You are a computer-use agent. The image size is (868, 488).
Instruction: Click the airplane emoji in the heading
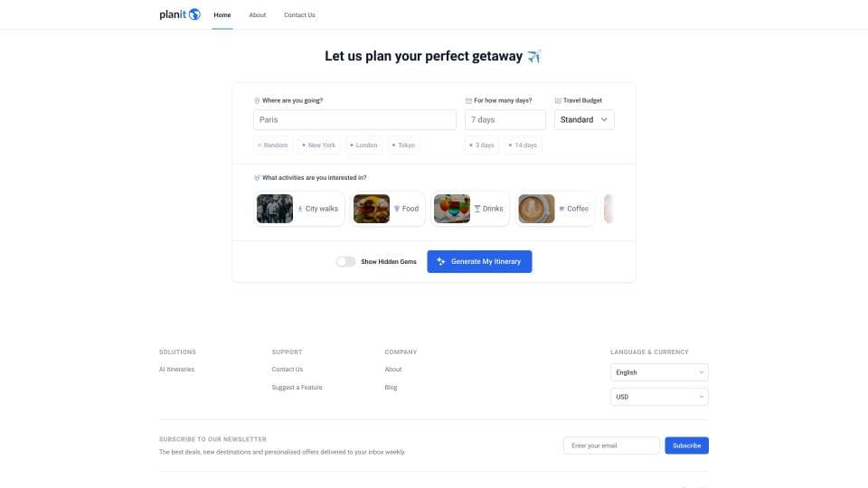coord(533,56)
